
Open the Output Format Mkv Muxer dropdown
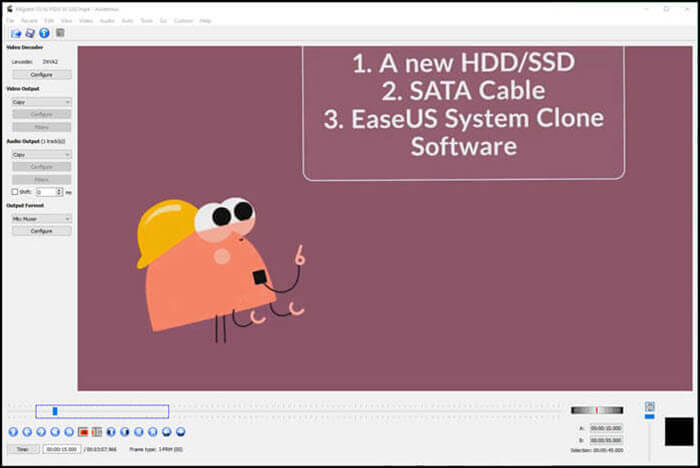click(42, 219)
